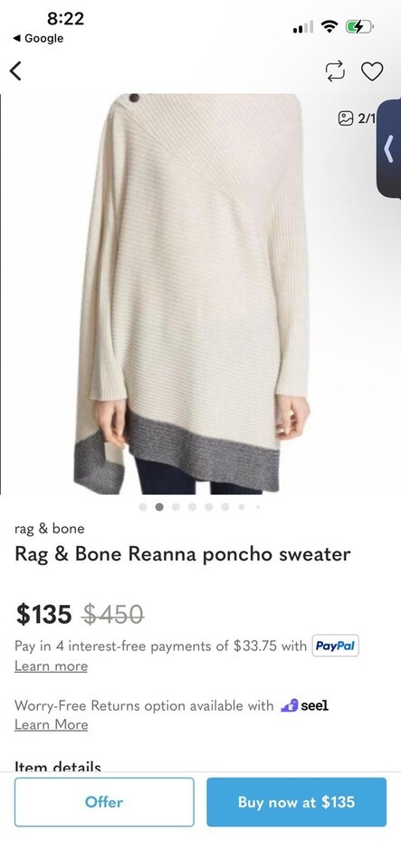
Task: Open image counter photo icon
Action: [x=345, y=118]
